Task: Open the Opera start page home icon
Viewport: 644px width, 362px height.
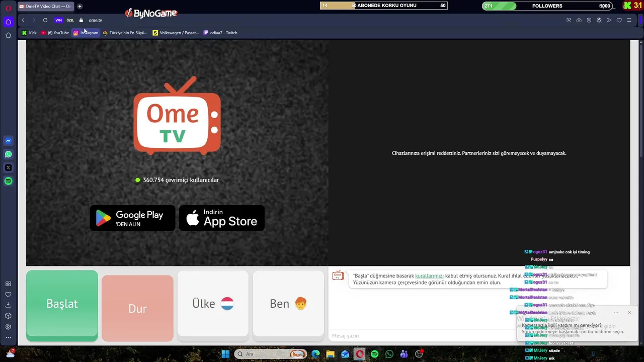Action: [x=8, y=22]
